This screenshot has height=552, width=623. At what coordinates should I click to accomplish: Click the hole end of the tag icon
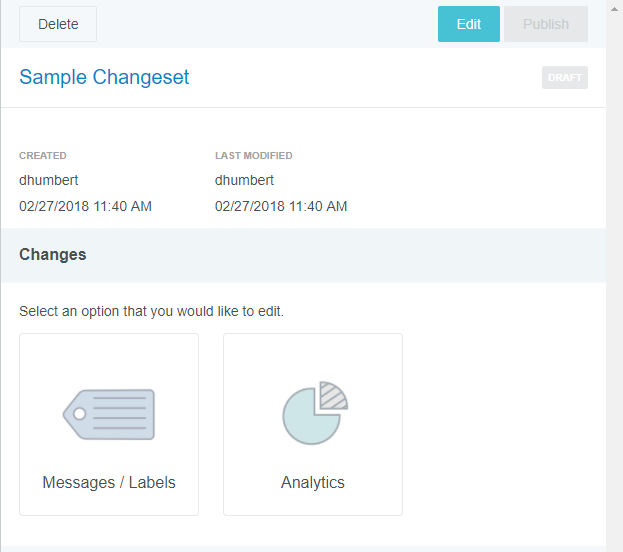(x=78, y=413)
